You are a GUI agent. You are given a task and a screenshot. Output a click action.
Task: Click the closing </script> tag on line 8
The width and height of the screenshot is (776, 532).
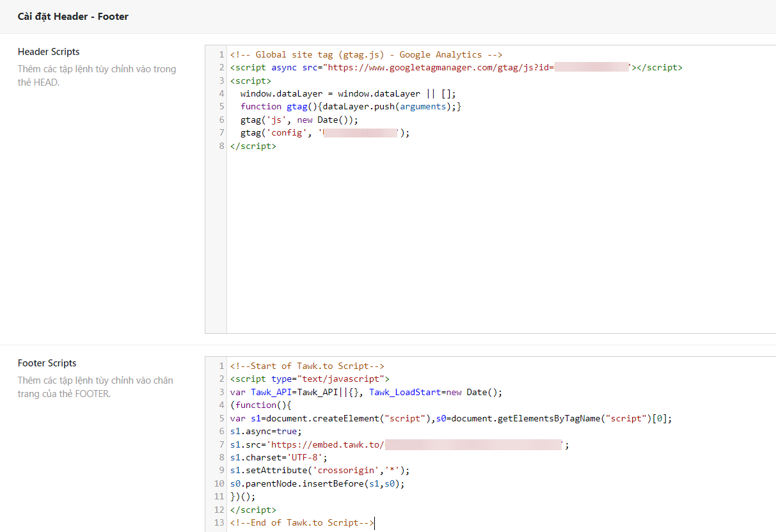253,145
